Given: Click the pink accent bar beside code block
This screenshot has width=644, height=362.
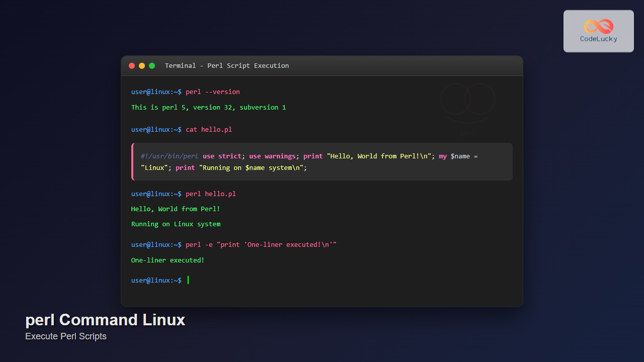Looking at the screenshot, I should [132, 161].
